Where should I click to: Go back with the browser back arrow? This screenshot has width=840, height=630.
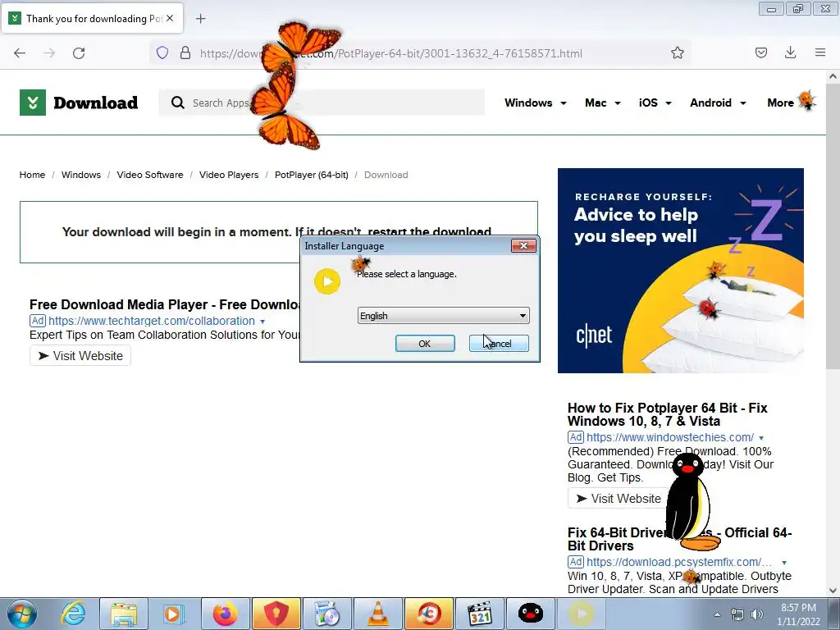[x=20, y=53]
